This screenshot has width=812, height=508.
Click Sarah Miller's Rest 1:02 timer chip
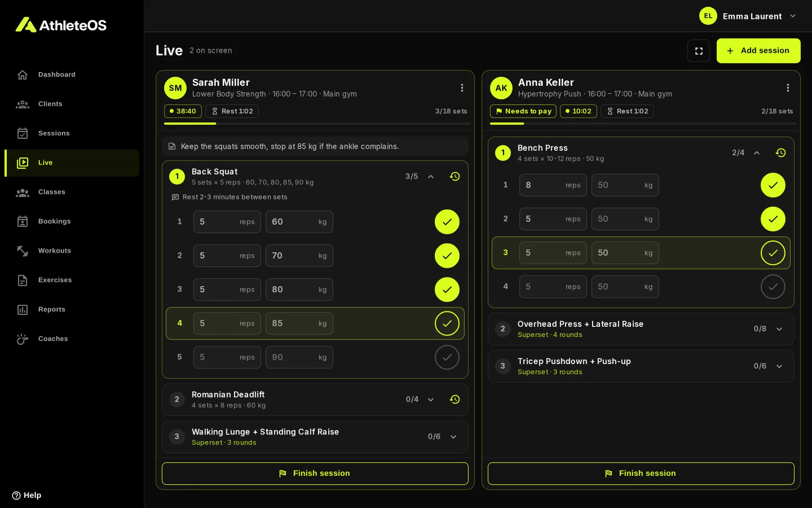coord(232,111)
